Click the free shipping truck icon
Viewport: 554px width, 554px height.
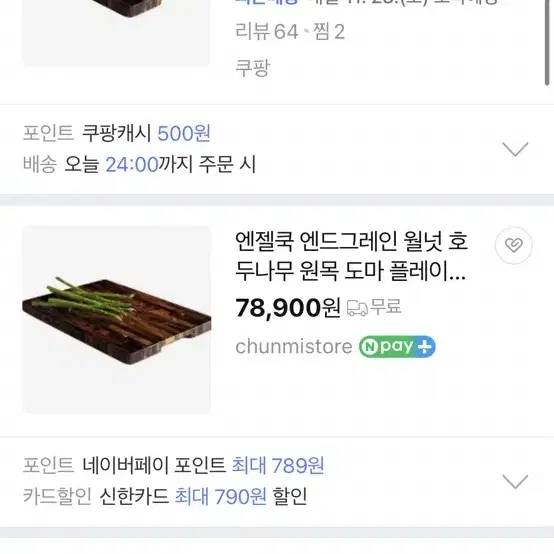[357, 308]
